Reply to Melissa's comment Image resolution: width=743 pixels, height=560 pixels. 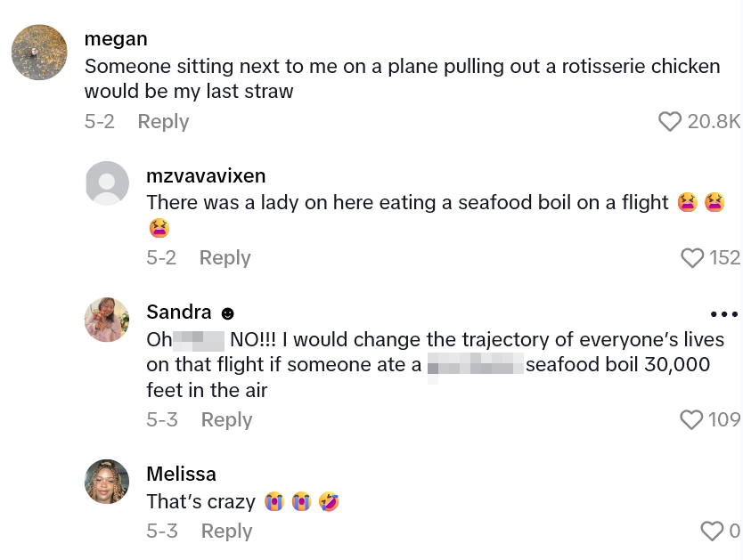(226, 531)
